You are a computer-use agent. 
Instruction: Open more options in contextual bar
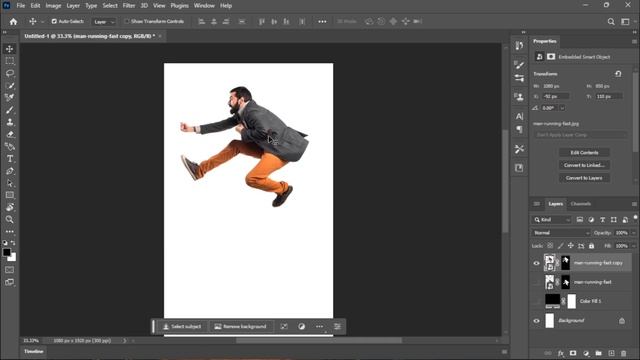[x=320, y=327]
